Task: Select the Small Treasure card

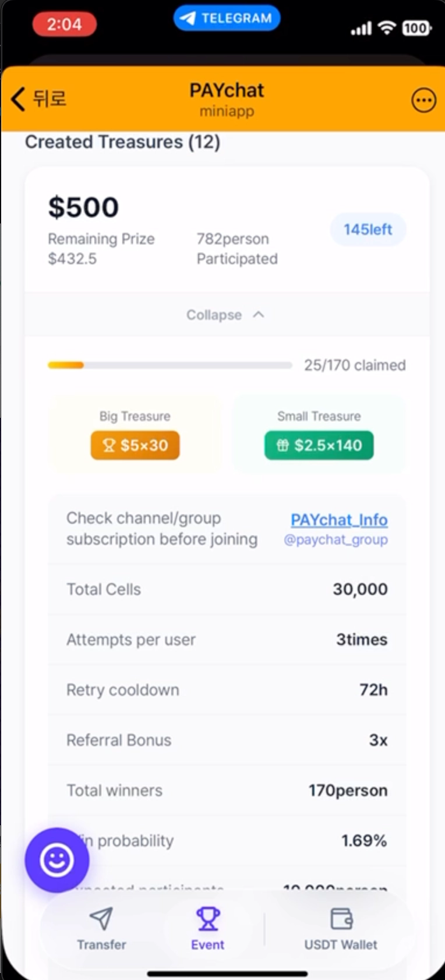Action: [x=319, y=434]
